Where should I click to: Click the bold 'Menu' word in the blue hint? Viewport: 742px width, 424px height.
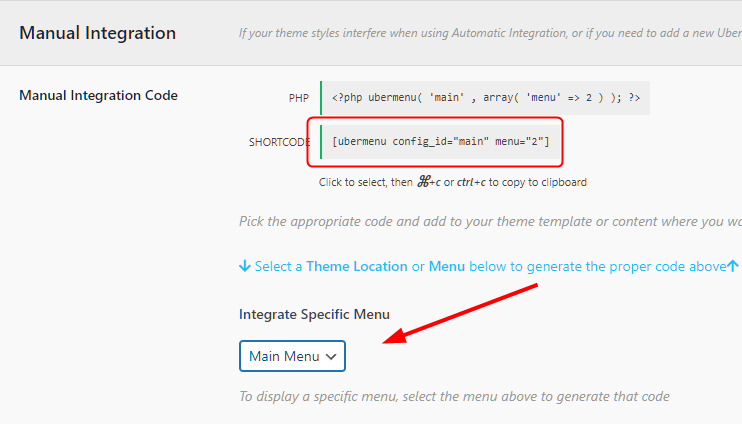point(448,267)
